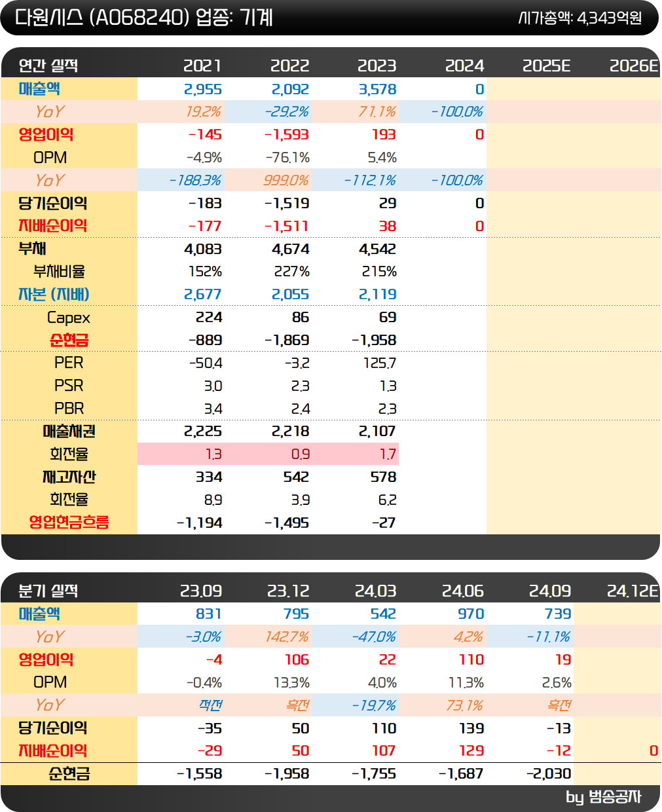Click the 부채 value 4,674
This screenshot has width=662, height=812.
[x=290, y=249]
